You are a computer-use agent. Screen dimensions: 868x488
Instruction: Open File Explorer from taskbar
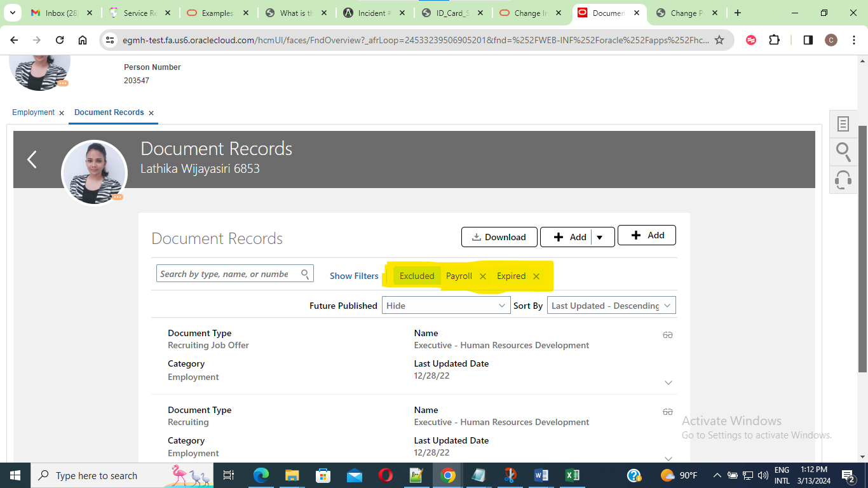(x=292, y=475)
